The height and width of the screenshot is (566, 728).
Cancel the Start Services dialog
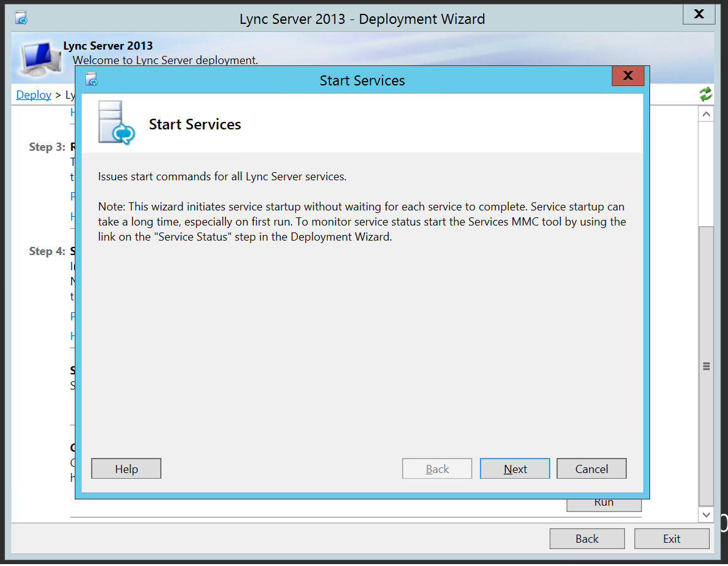click(592, 469)
